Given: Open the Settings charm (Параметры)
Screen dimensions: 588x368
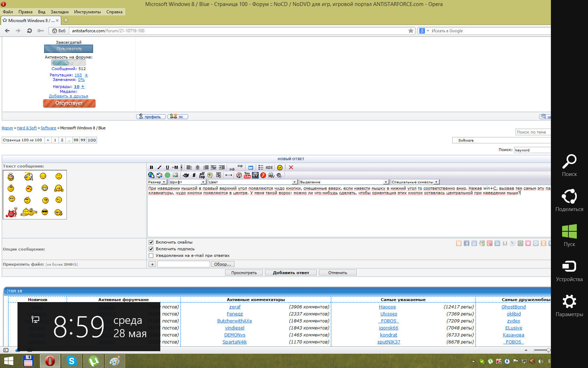Looking at the screenshot, I should pos(569,306).
